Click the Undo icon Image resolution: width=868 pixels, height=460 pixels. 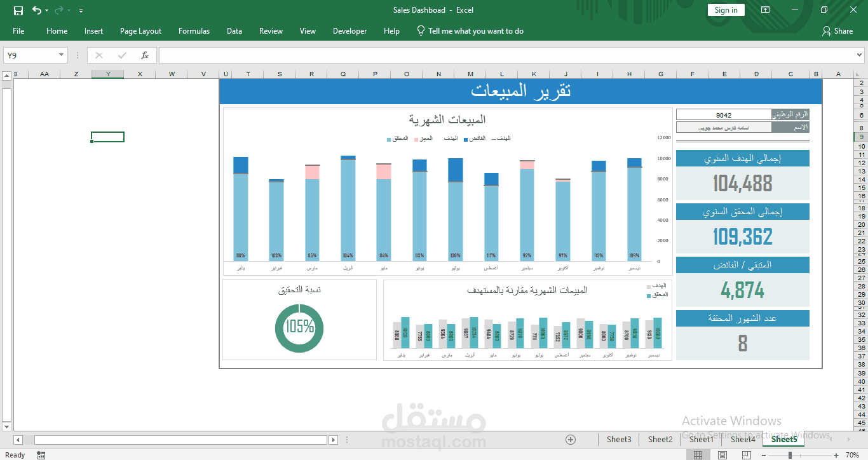(x=37, y=10)
